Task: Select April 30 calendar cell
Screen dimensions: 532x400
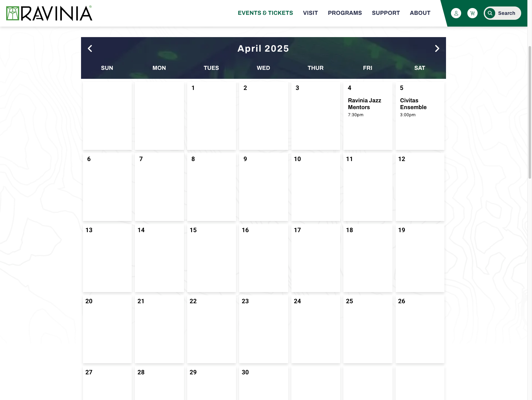Action: 264,383
